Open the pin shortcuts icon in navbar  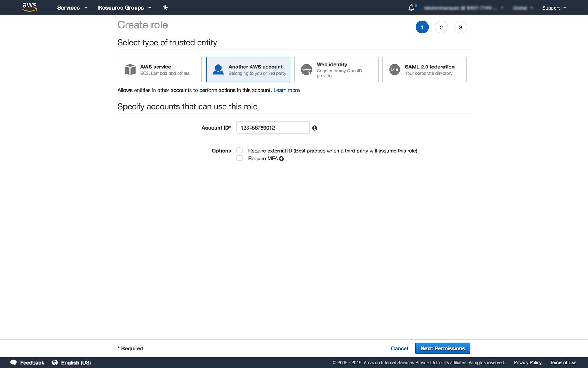coord(165,7)
